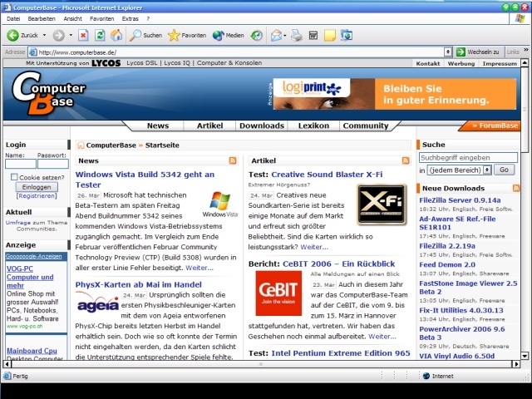Open Creative Sound Blaster X-Fi article link
Viewport: 532px width, 399px height.
[x=327, y=175]
